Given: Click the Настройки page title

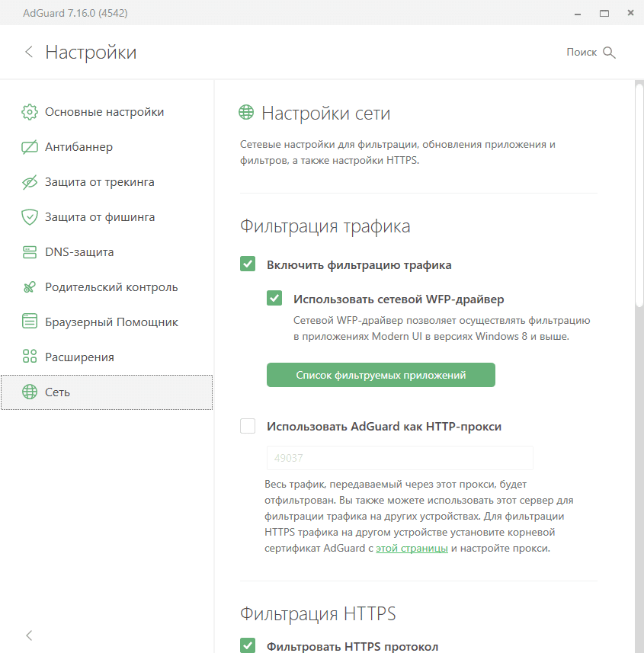Looking at the screenshot, I should pyautogui.click(x=91, y=52).
